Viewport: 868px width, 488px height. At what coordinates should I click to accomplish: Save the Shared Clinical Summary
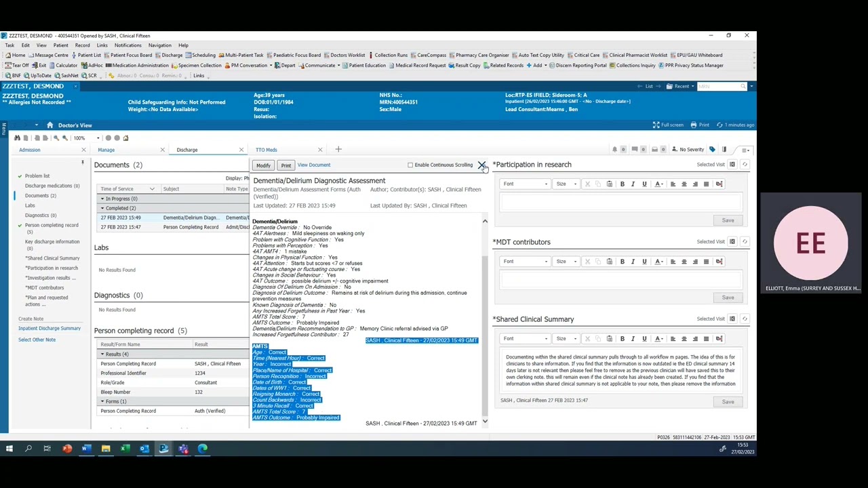point(728,402)
